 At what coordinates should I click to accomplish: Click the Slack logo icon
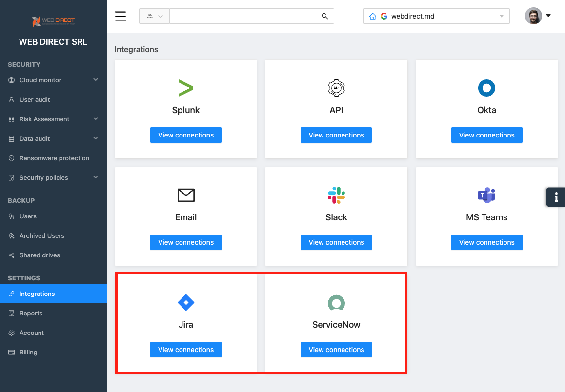click(336, 195)
